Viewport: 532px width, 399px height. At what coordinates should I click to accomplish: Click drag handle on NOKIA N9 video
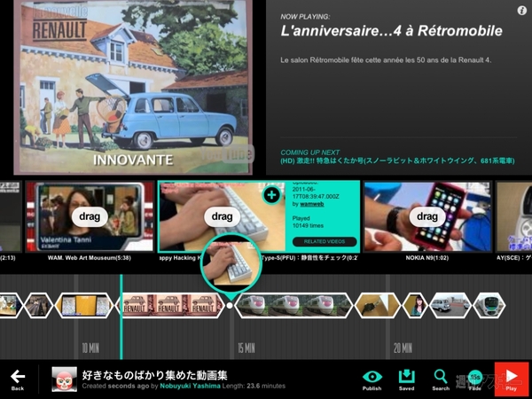click(427, 216)
